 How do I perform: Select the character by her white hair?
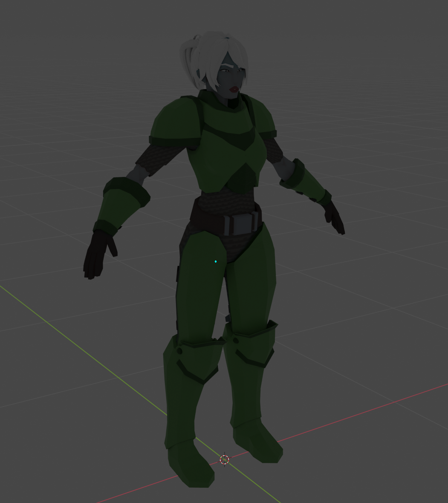(x=212, y=58)
